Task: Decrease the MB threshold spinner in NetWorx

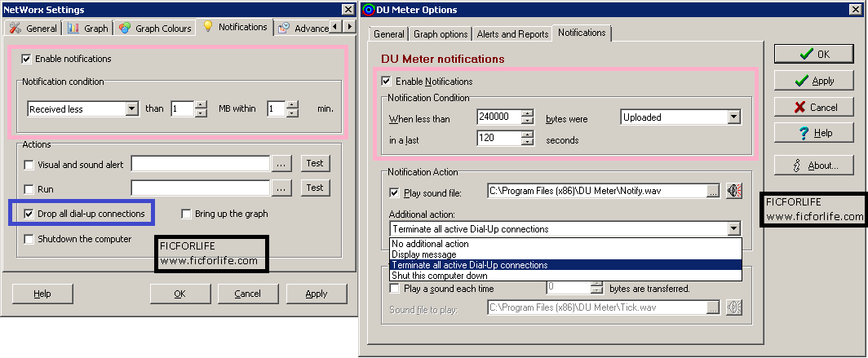Action: click(x=201, y=113)
